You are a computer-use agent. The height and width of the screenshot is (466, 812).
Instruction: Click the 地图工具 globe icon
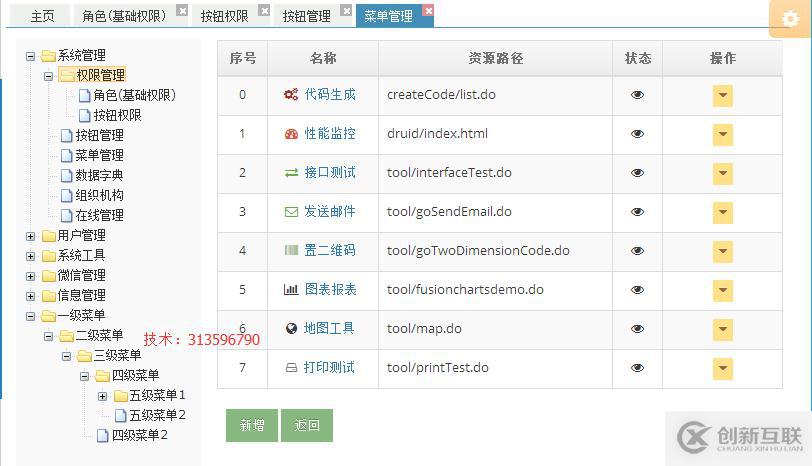pos(291,328)
